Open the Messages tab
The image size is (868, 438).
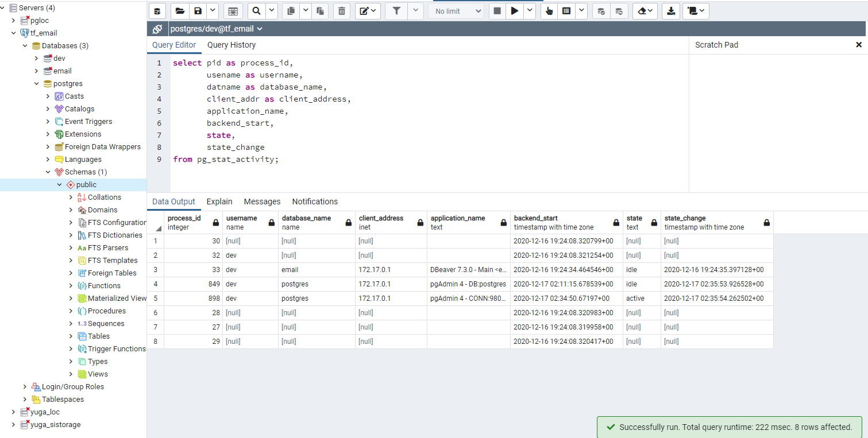[x=262, y=201]
